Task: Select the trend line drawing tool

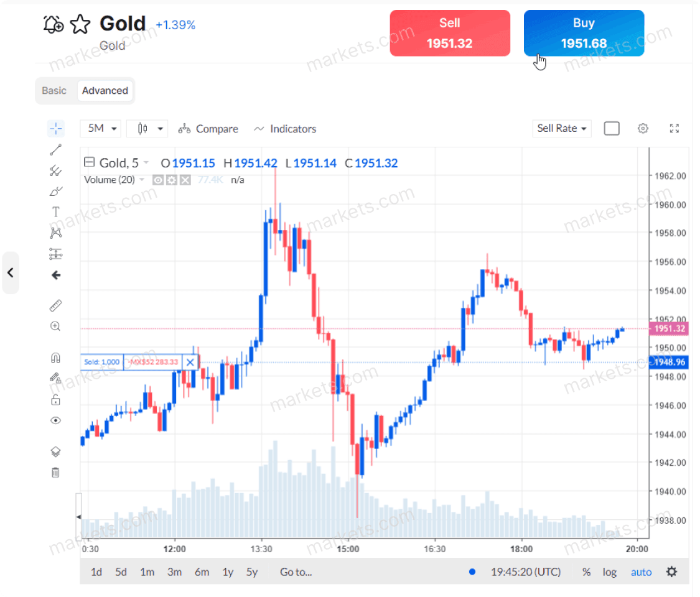Action: pos(56,149)
